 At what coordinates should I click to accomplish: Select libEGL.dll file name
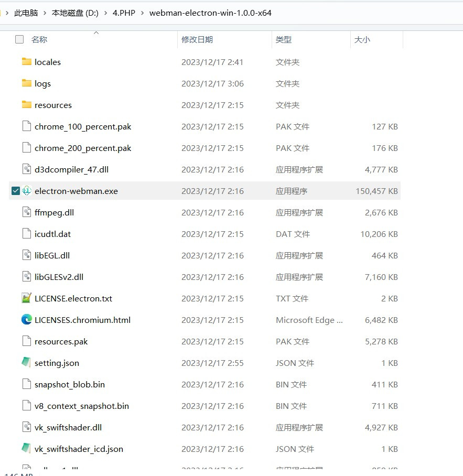tap(52, 256)
